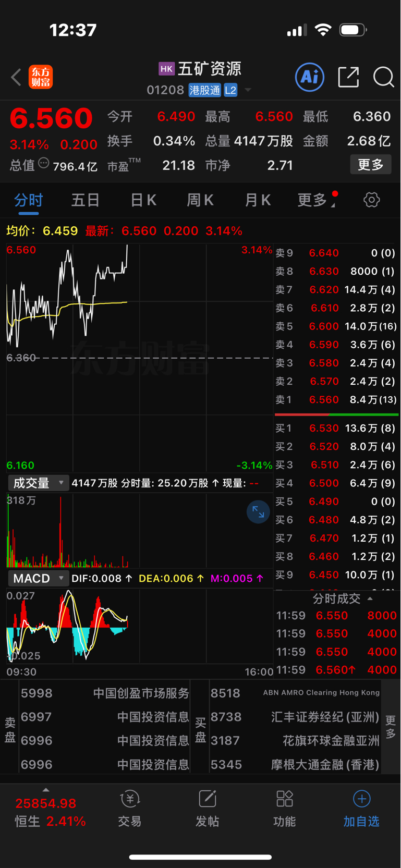This screenshot has width=401, height=868.
Task: Tap the 五矿资源 stock title
Action: coord(210,69)
